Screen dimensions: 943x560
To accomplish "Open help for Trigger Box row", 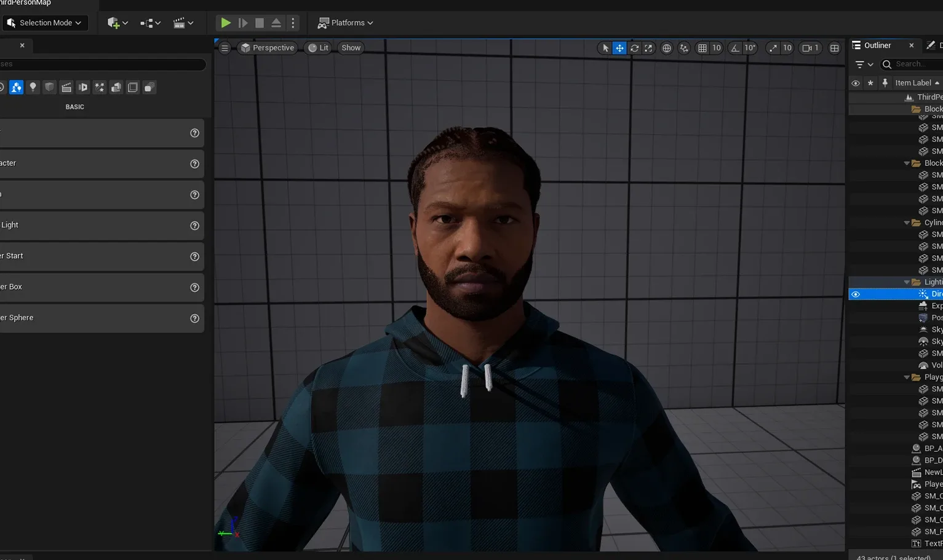I will (194, 288).
